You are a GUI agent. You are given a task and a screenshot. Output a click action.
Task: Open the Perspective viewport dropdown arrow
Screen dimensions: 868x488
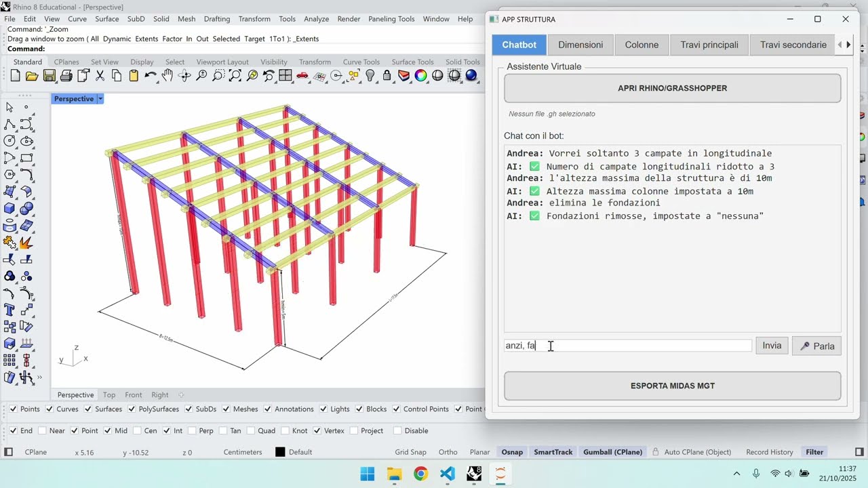pyautogui.click(x=100, y=99)
